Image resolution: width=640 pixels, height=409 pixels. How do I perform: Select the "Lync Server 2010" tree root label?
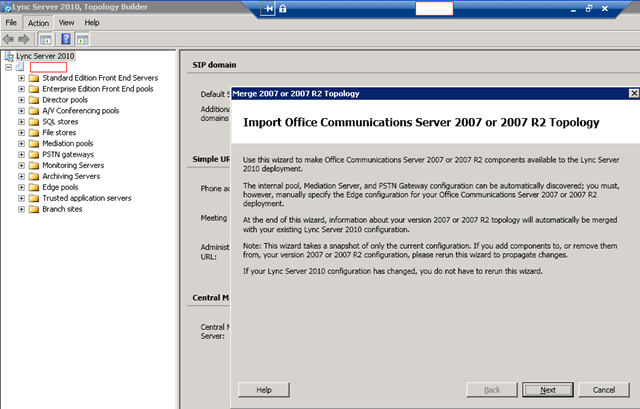pos(45,56)
